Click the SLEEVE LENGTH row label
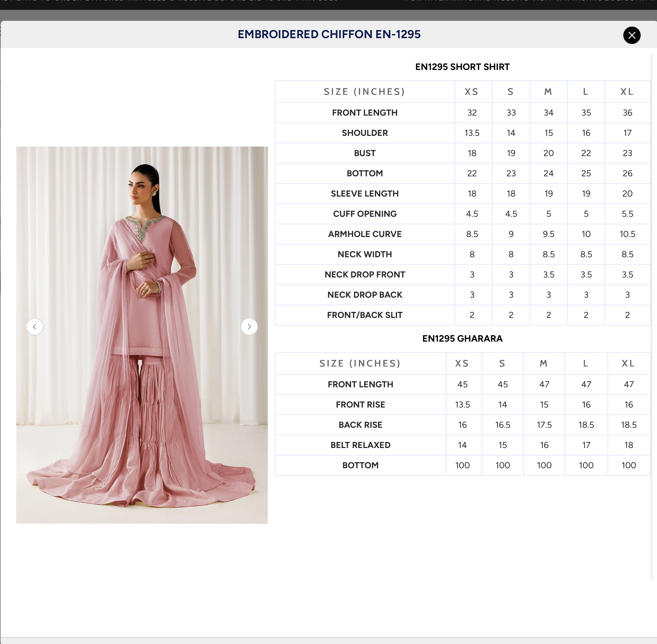The width and height of the screenshot is (657, 644). (365, 193)
